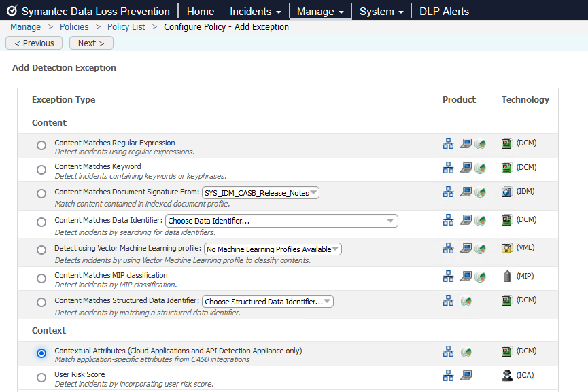588x392 pixels.
Task: Select Content Matches Regular Expression radio button
Action: coord(41,145)
